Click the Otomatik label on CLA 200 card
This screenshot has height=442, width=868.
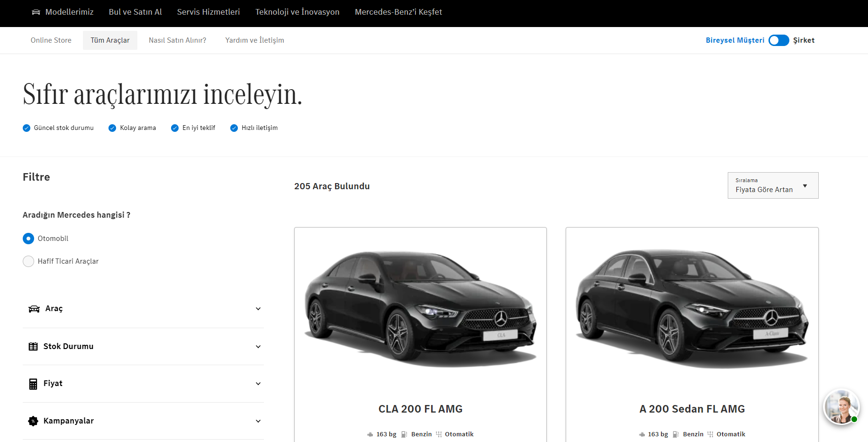[459, 434]
